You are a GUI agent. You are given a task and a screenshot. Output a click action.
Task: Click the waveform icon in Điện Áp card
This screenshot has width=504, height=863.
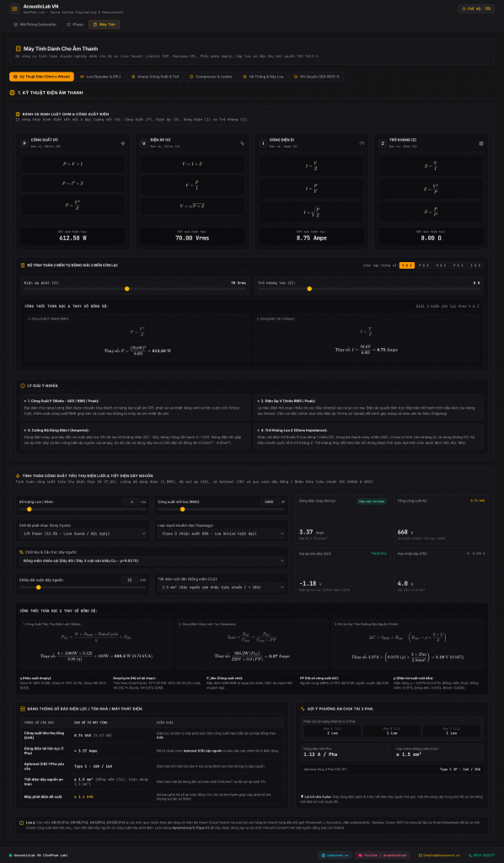[x=243, y=143]
